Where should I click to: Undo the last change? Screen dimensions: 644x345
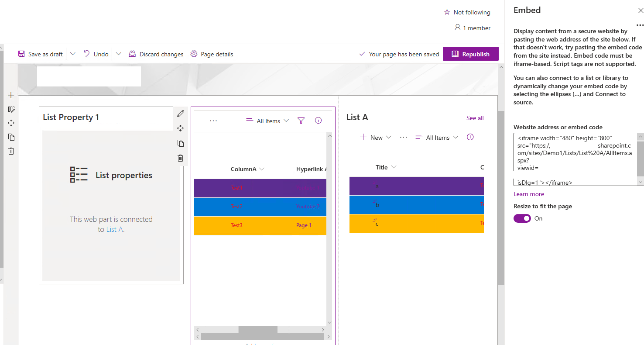(96, 54)
